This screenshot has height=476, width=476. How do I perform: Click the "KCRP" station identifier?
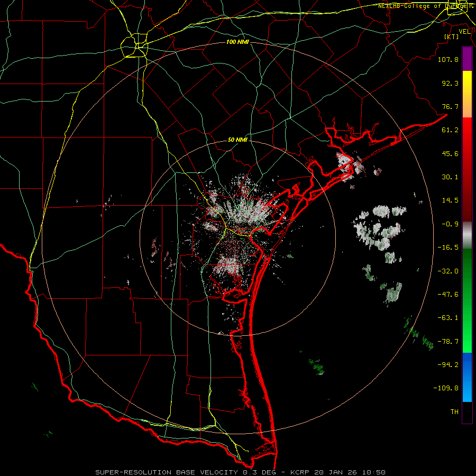300,472
